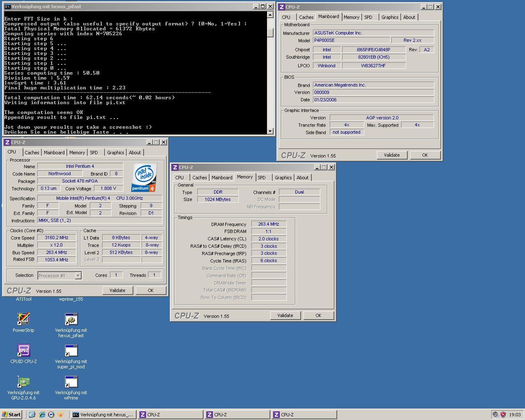Select Caches tab in the Memory CPU-Z window
The width and height of the screenshot is (525, 420).
[x=199, y=178]
